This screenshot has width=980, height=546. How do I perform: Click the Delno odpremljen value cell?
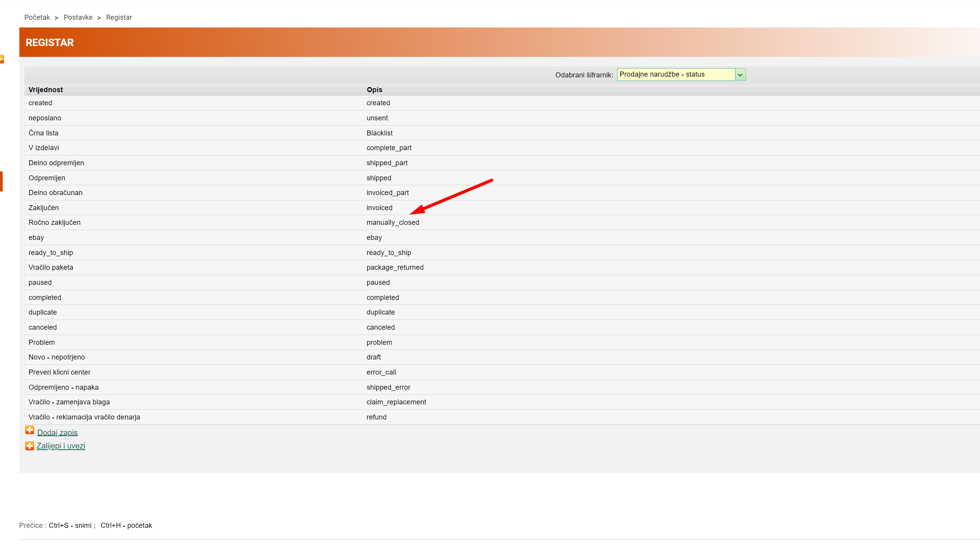click(x=56, y=163)
